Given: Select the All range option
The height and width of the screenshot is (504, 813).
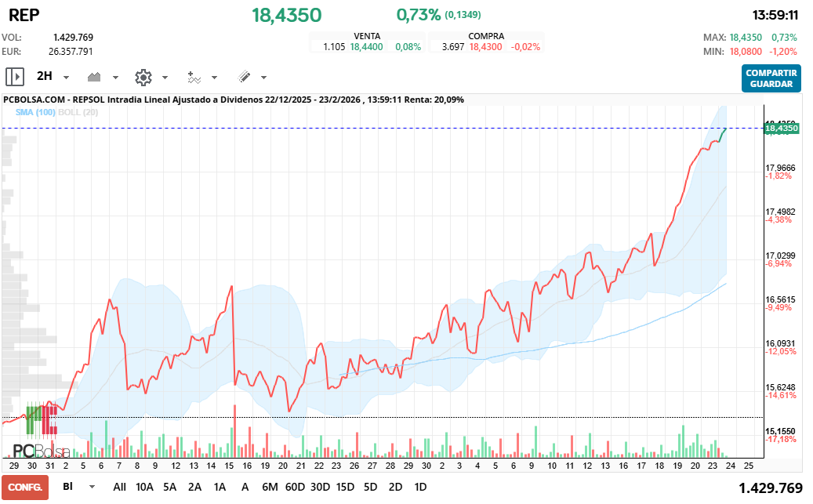Looking at the screenshot, I should [119, 487].
